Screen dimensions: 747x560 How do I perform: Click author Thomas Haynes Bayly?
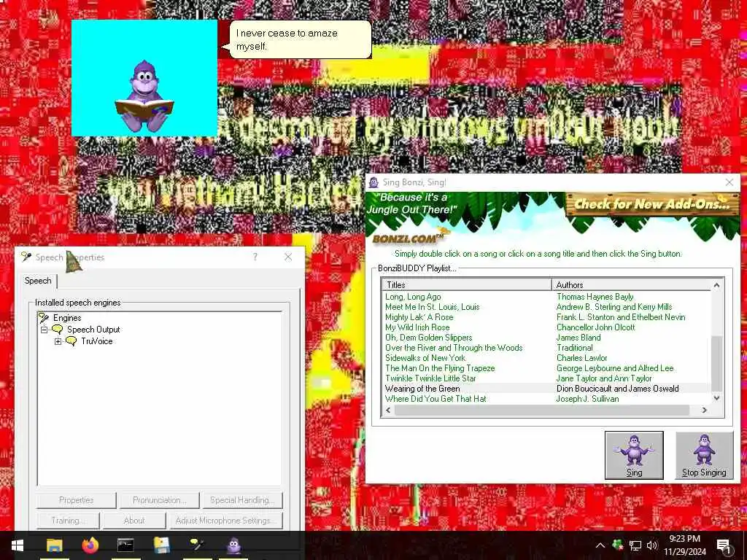(x=595, y=297)
